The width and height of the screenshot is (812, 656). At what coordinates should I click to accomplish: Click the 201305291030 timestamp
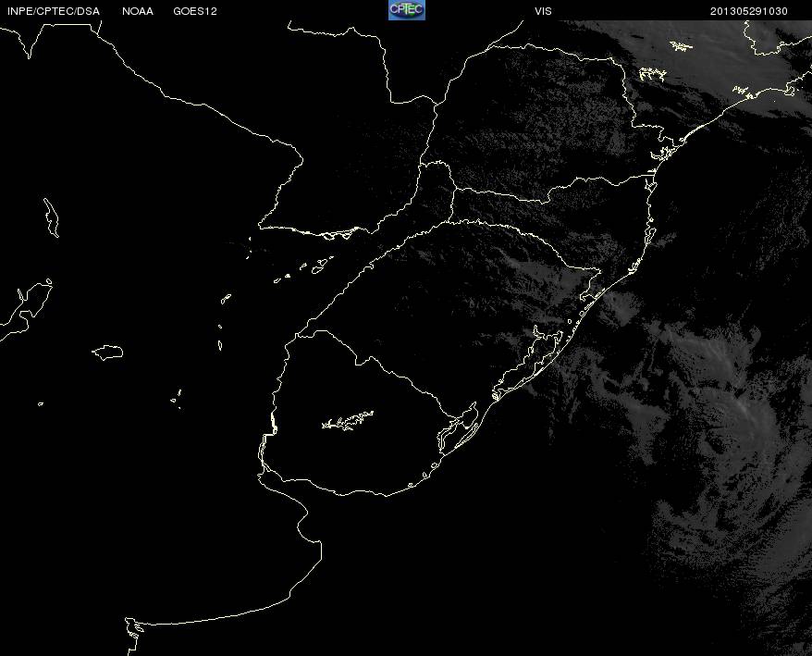(749, 11)
